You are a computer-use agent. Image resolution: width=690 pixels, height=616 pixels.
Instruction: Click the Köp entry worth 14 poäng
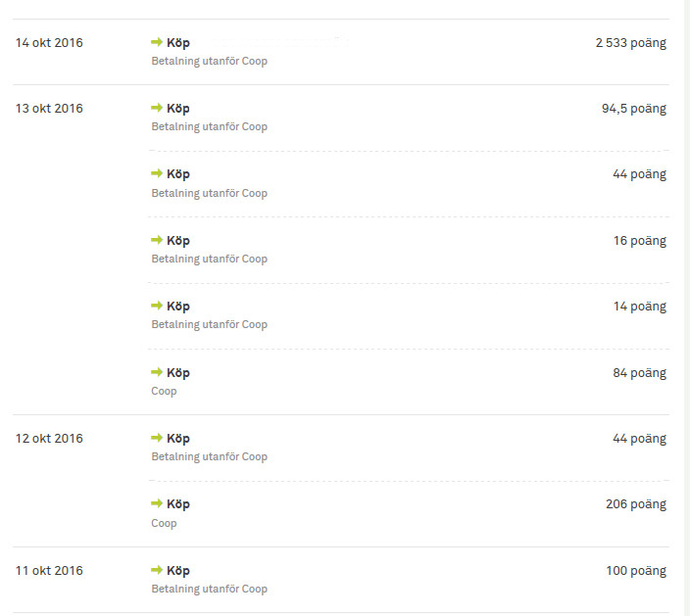[178, 307]
